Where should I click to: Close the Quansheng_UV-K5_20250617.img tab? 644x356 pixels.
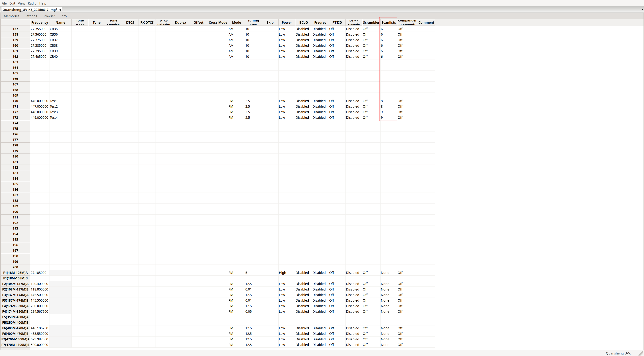coord(60,10)
